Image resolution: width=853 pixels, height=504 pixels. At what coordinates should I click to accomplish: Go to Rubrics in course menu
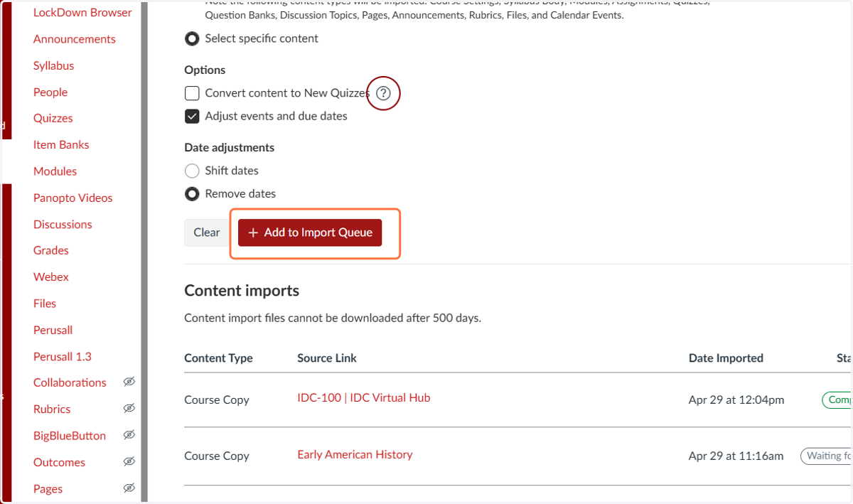pyautogui.click(x=52, y=409)
